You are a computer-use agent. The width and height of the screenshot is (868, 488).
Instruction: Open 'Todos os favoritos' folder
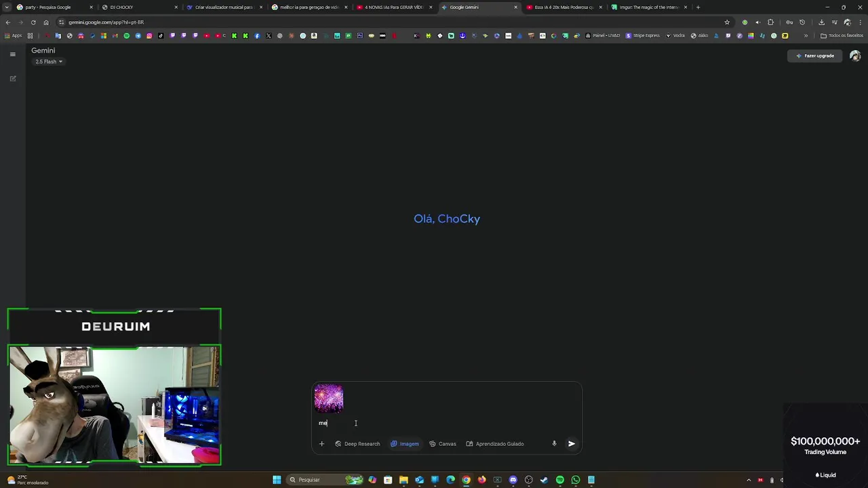[842, 36]
